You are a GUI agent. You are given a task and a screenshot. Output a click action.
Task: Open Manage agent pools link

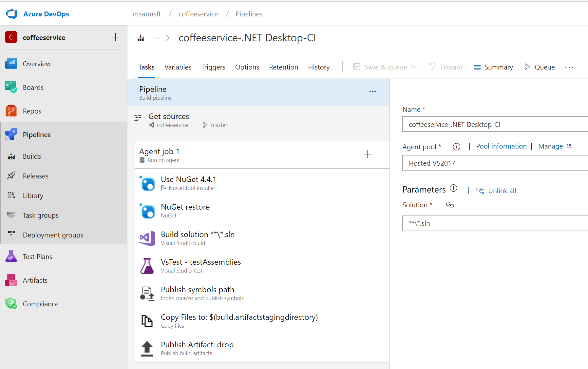pos(555,146)
